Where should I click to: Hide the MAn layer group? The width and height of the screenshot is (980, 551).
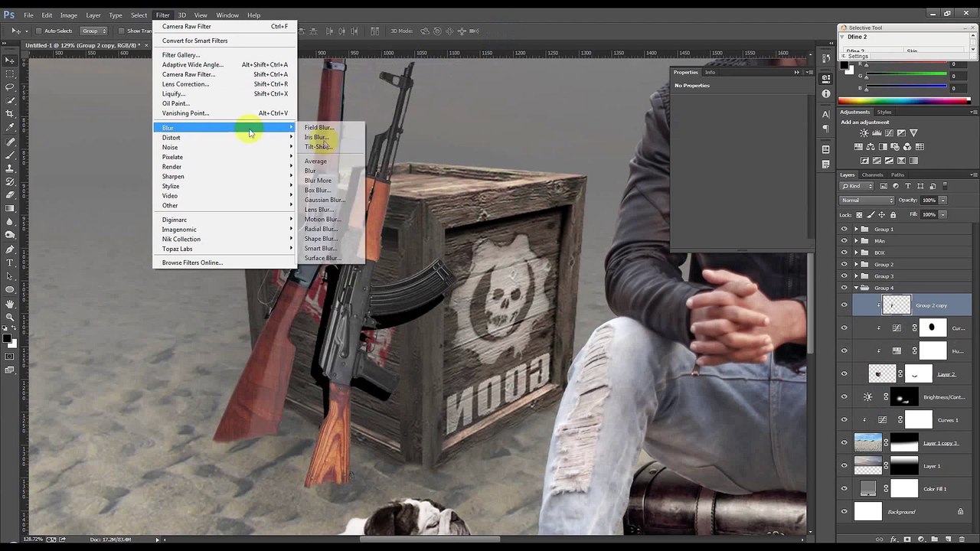click(x=844, y=241)
